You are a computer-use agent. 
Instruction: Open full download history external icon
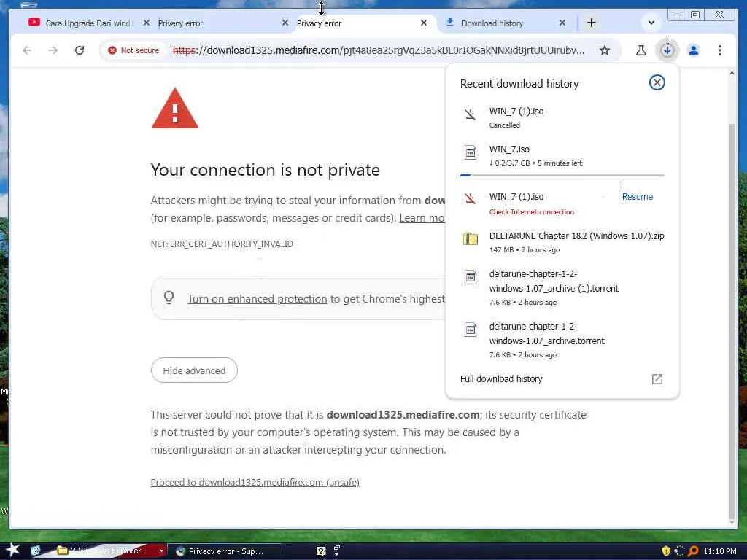(657, 379)
